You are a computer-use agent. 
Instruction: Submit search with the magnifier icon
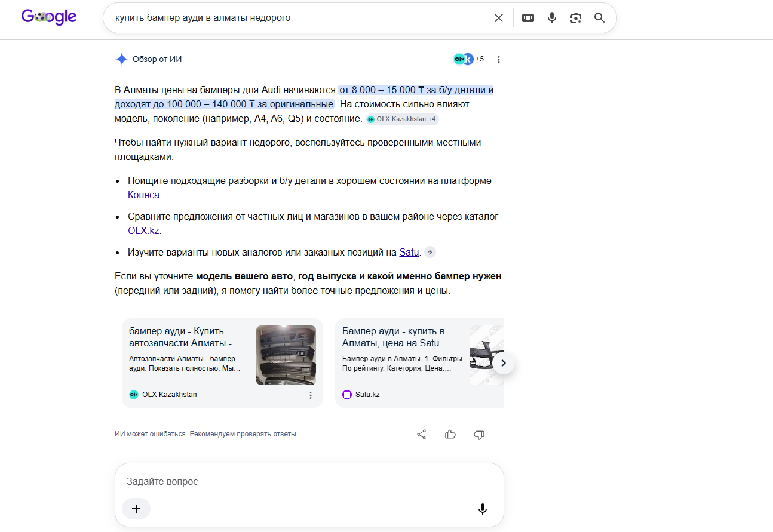tap(600, 18)
